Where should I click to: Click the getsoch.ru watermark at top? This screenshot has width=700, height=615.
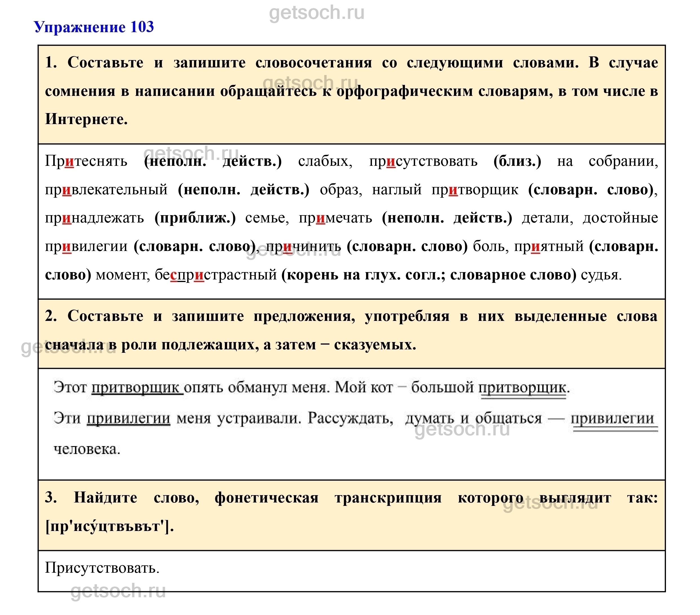316,13
